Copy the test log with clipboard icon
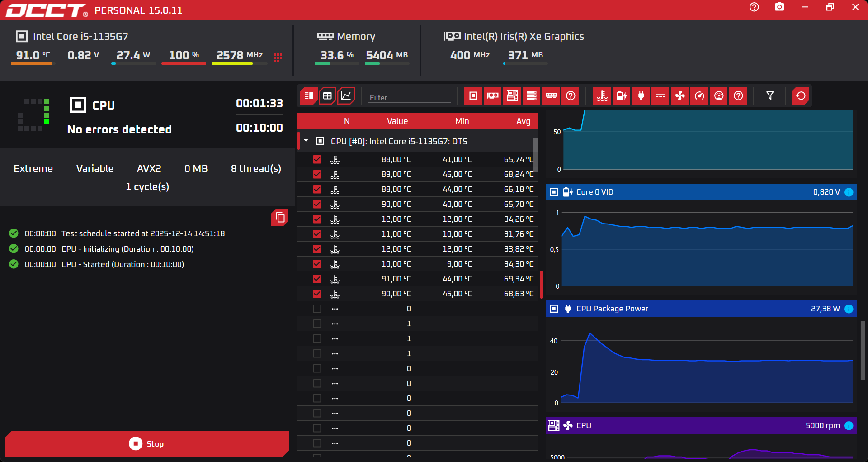The image size is (868, 462). (280, 218)
